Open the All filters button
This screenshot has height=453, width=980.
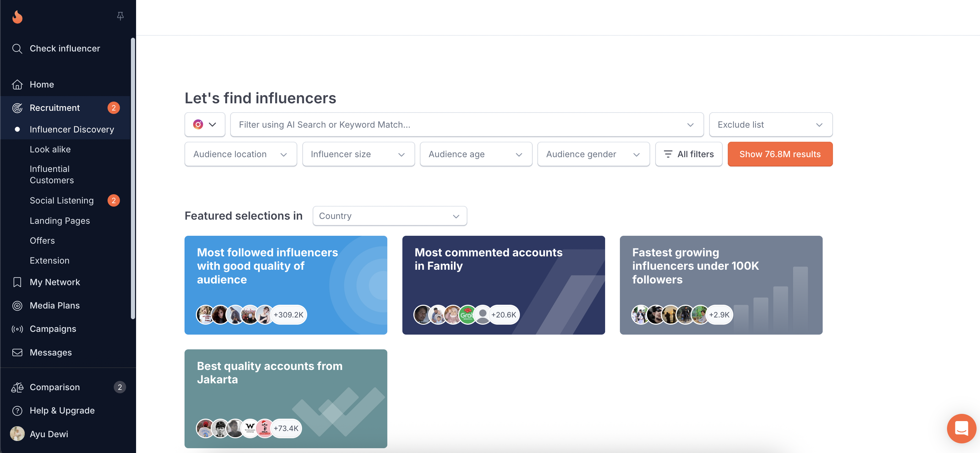pos(689,154)
